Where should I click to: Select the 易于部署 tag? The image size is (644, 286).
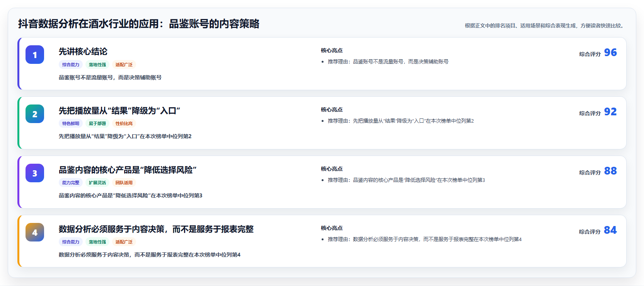(x=97, y=123)
